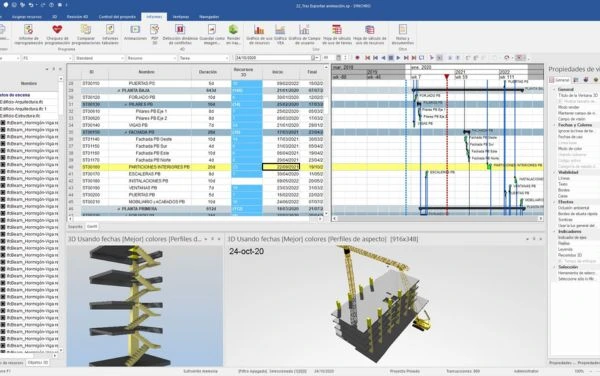600x376 pixels.
Task: Click the PDF 3D export icon
Action: pos(155,29)
